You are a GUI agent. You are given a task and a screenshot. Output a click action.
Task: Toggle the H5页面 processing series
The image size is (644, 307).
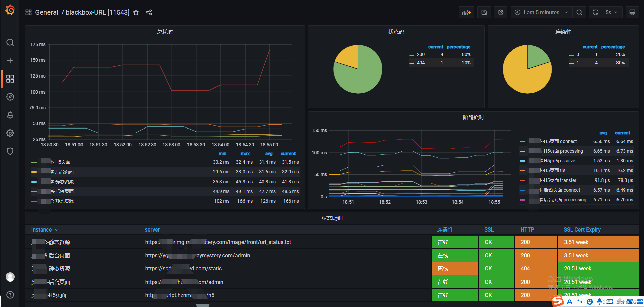pyautogui.click(x=556, y=151)
